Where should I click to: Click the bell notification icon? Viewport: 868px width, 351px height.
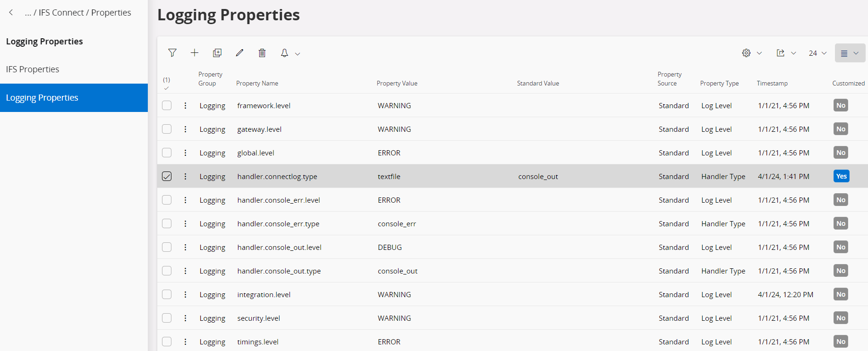[284, 53]
